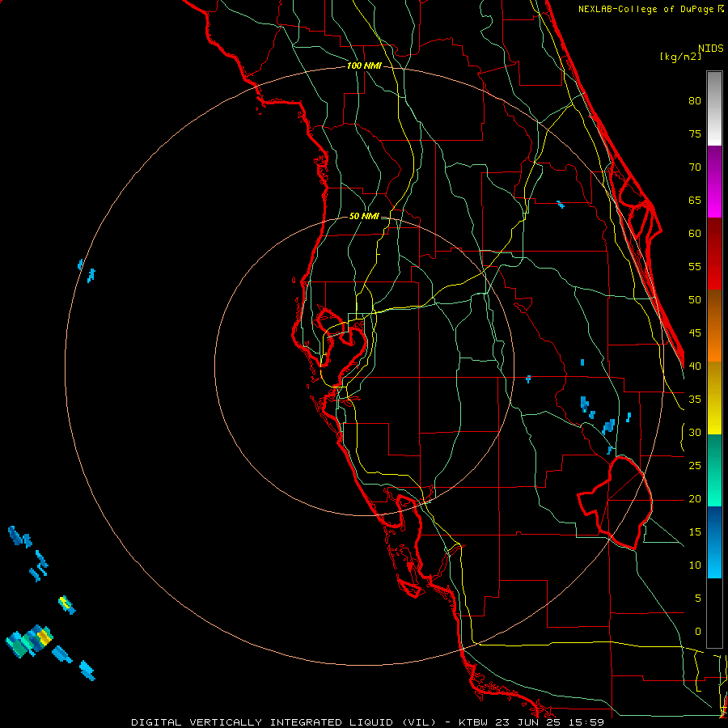Select the 80 value on the scale
The height and width of the screenshot is (728, 728).
[x=695, y=101]
